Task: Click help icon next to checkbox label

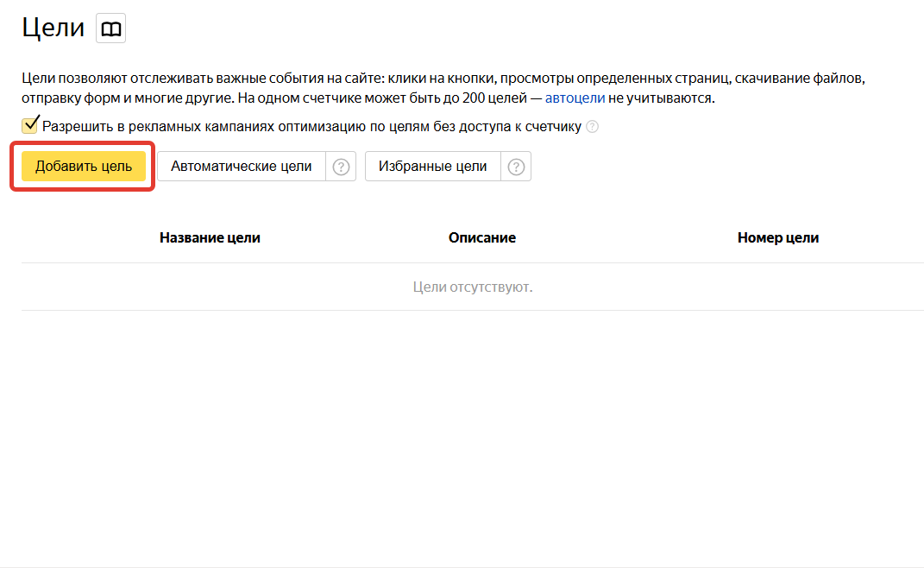Action: point(592,127)
